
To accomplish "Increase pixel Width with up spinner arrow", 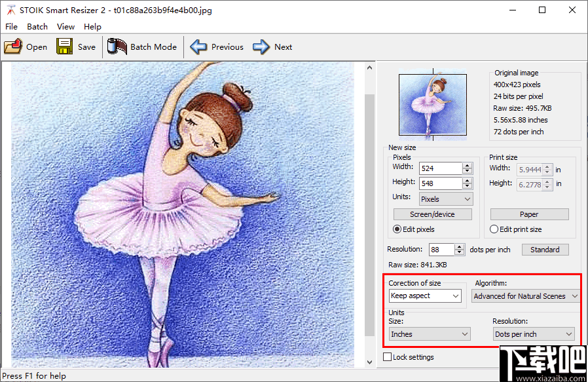I will 467,165.
